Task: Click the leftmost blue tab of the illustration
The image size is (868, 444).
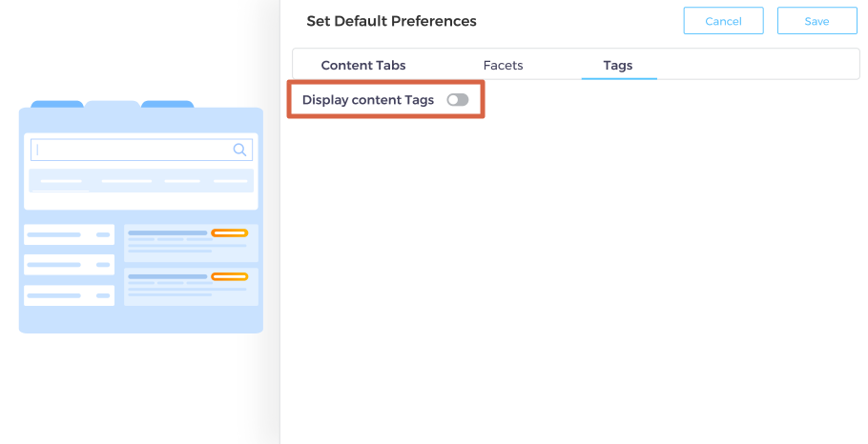Action: click(x=57, y=104)
